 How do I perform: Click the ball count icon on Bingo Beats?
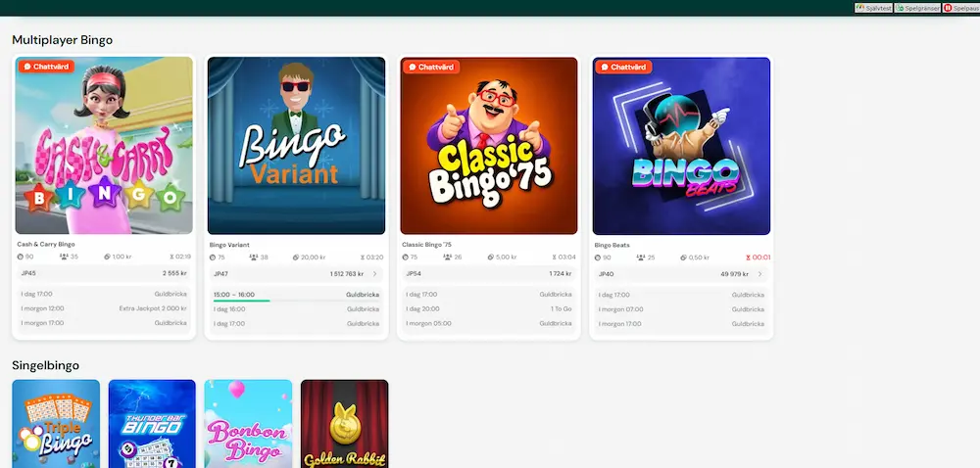coord(598,257)
